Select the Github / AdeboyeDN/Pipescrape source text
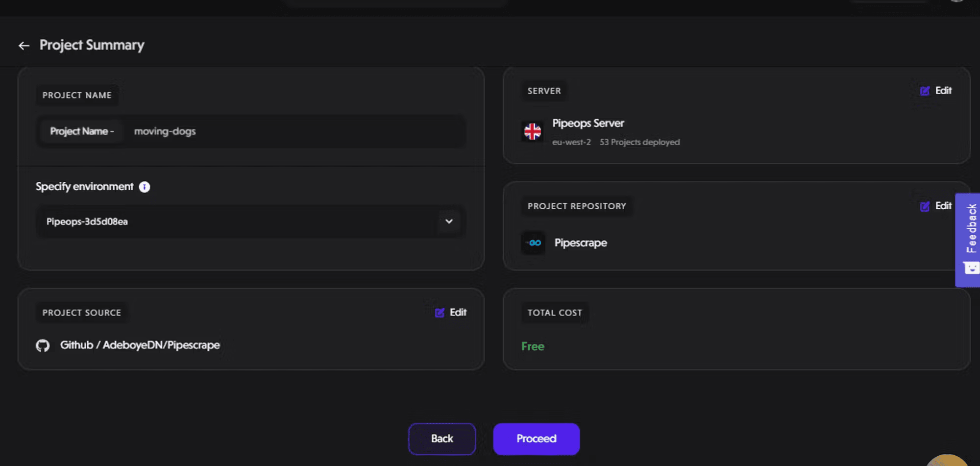The image size is (980, 466). 140,345
